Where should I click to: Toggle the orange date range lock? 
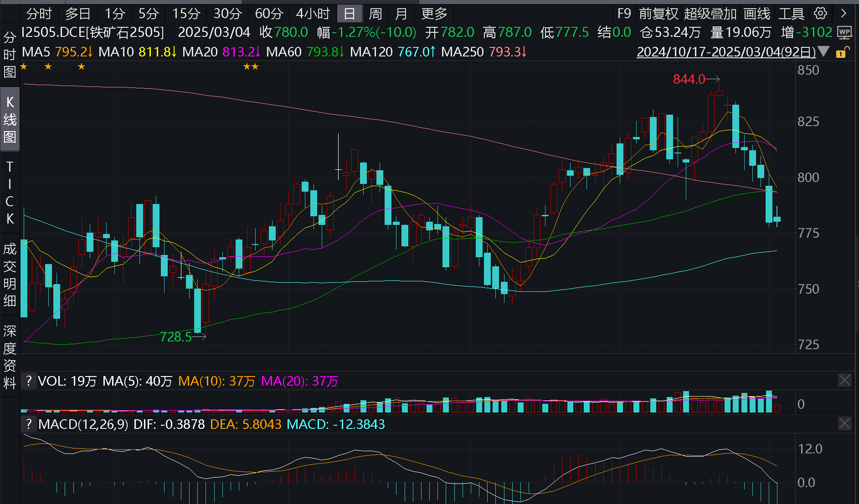[x=842, y=52]
